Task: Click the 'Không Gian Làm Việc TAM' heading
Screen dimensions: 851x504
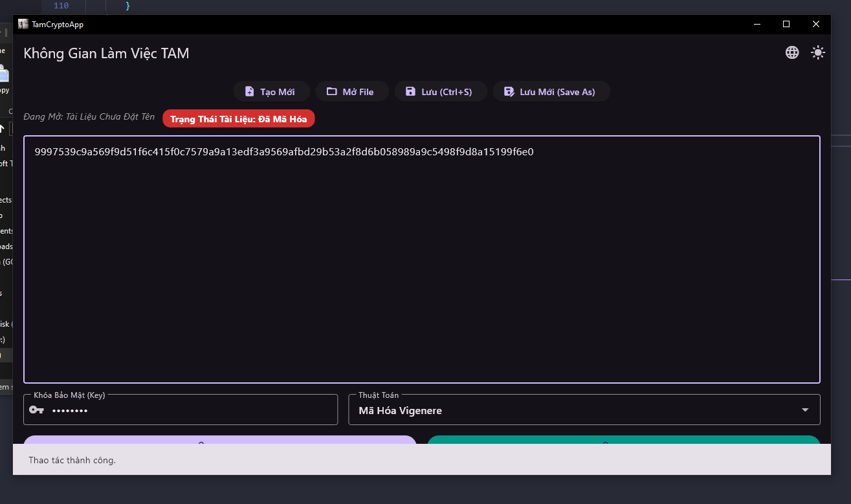Action: pos(106,53)
